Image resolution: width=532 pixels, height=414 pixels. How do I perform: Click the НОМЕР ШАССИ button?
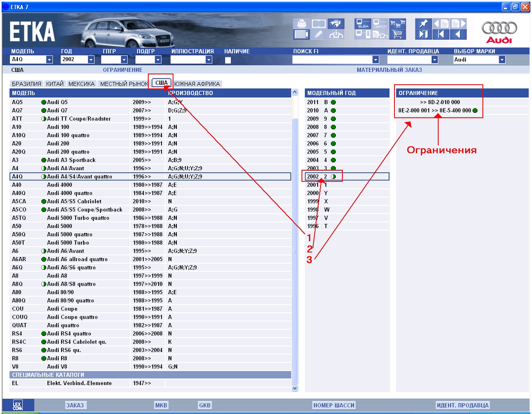coord(334,405)
